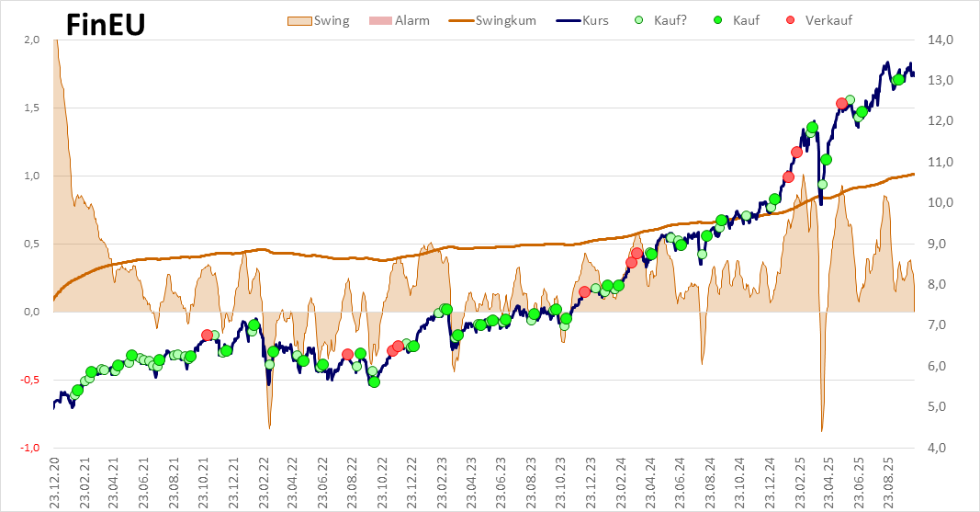Click the Alarm legend text label
Image resolution: width=980 pixels, height=512 pixels.
coord(412,20)
